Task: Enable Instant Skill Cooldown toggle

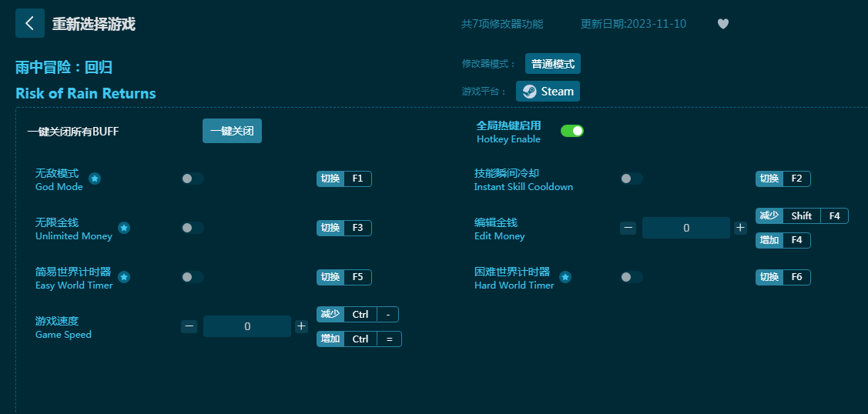Action: tap(632, 179)
